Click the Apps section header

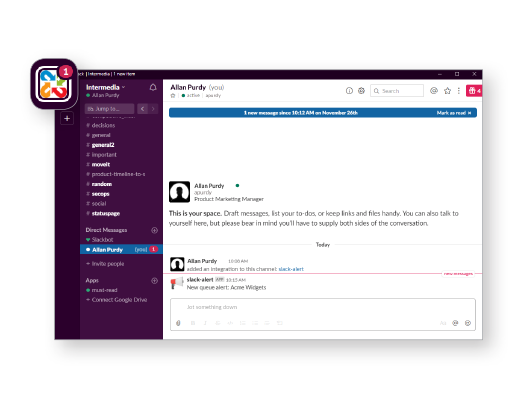[92, 280]
